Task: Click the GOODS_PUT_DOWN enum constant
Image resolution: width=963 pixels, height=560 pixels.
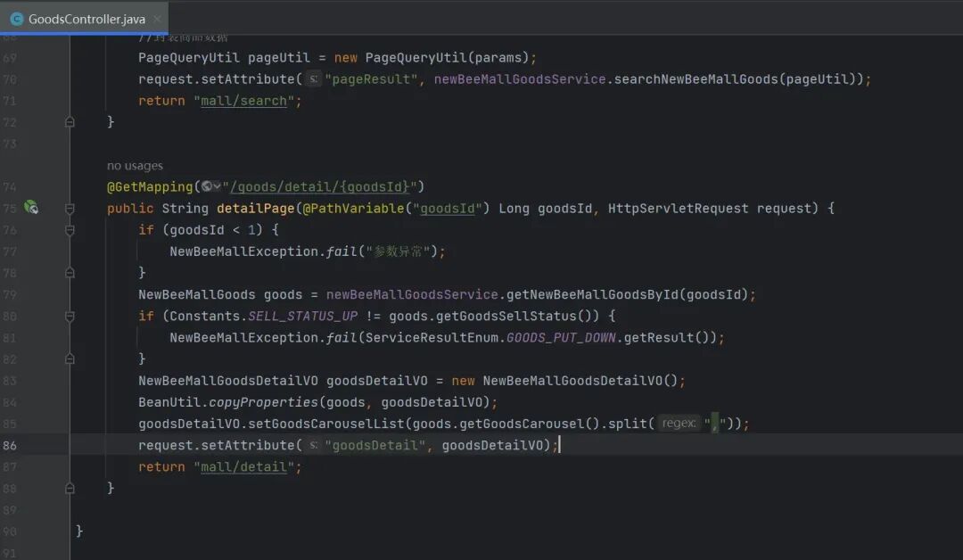Action: (x=561, y=338)
